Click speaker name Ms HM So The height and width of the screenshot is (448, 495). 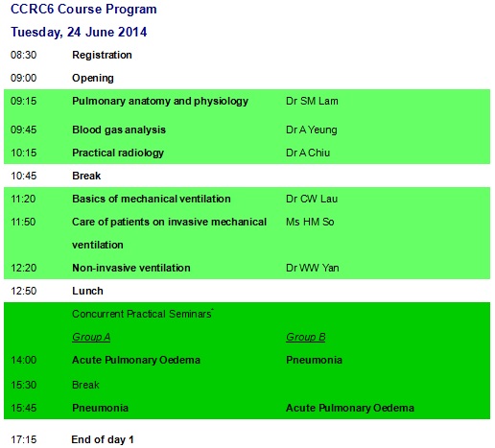pyautogui.click(x=310, y=222)
